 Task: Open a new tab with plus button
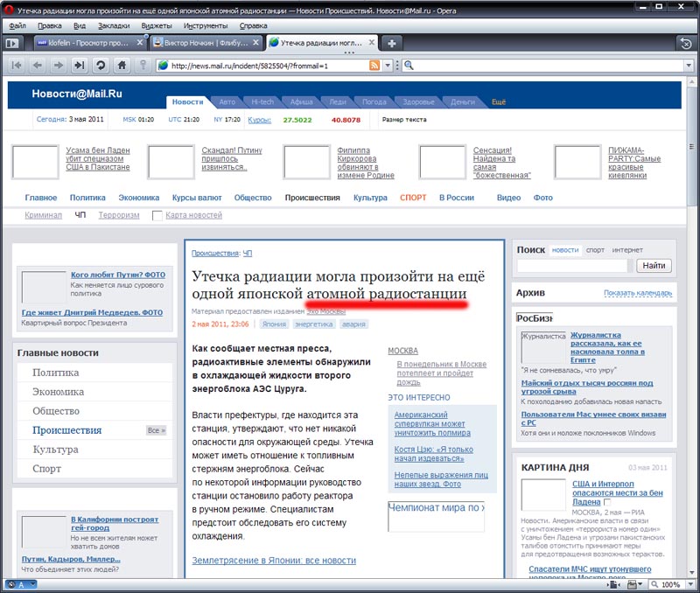point(392,43)
